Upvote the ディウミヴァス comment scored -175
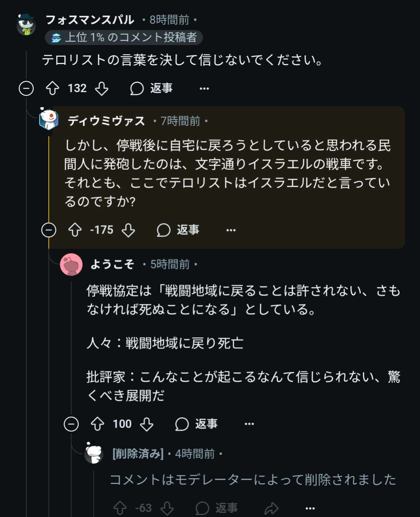This screenshot has width=420, height=517. pyautogui.click(x=75, y=230)
